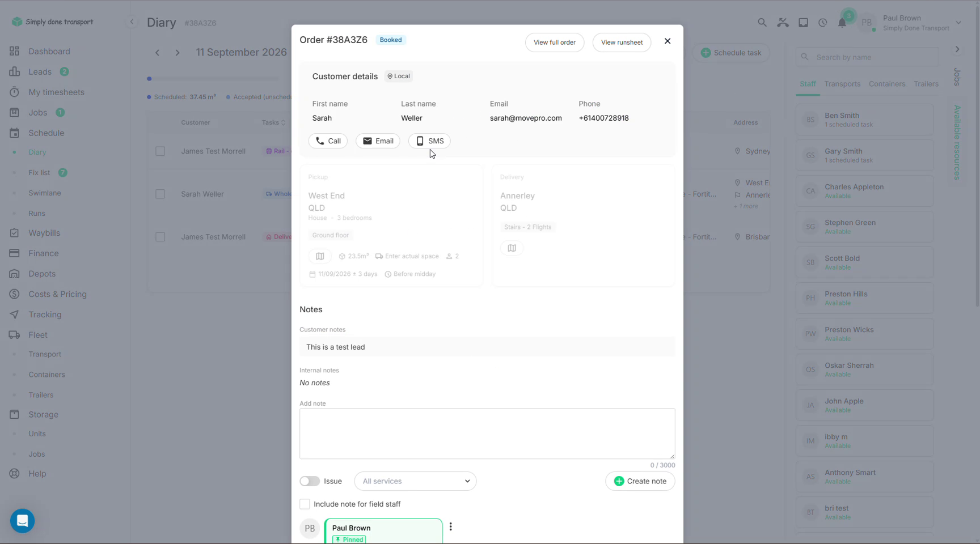Image resolution: width=980 pixels, height=544 pixels.
Task: Open the All services dropdown
Action: (x=415, y=481)
